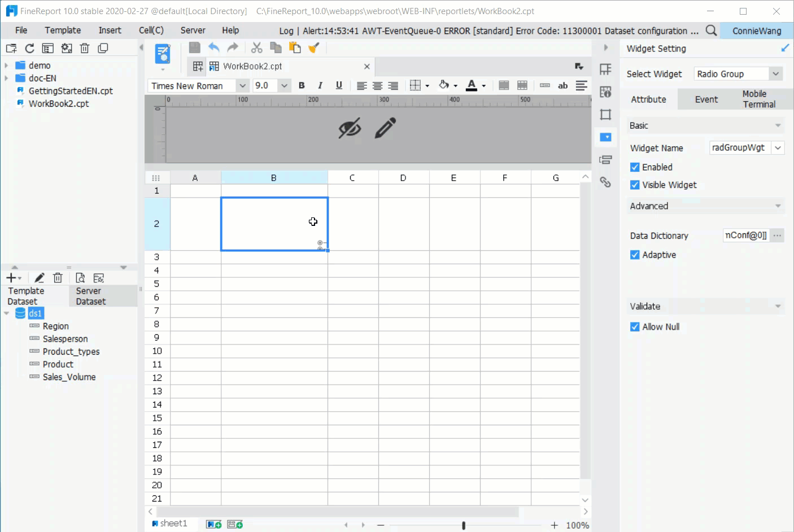Click the Save template icon
794x532 pixels.
195,48
